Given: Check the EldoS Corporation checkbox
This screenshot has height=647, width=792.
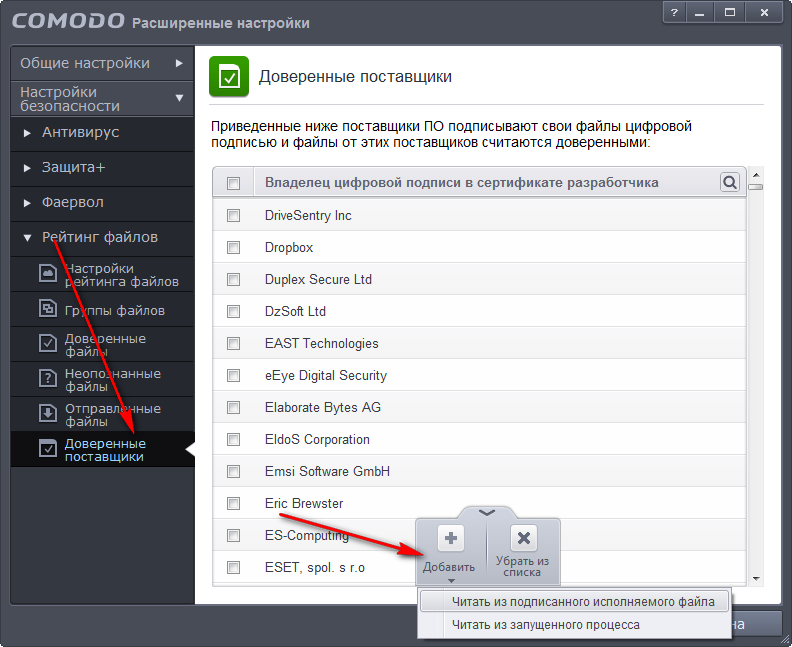Looking at the screenshot, I should pos(233,439).
